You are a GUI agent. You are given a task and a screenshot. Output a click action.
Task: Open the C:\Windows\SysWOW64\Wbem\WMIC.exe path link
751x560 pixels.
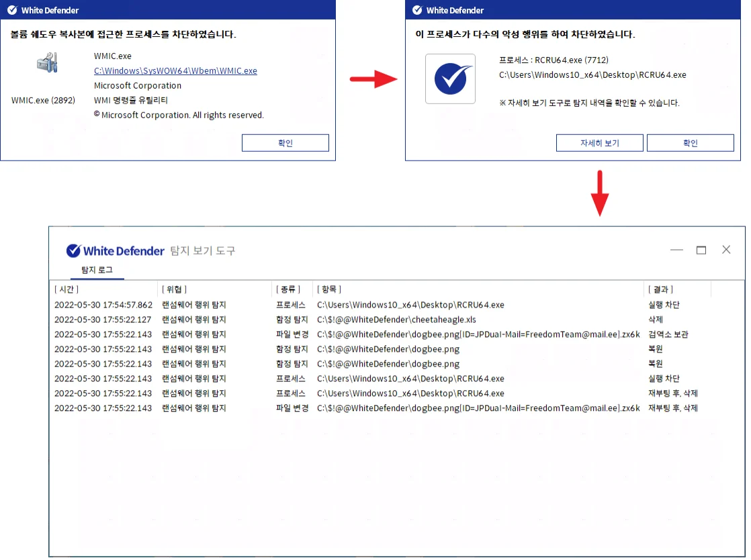click(x=175, y=71)
